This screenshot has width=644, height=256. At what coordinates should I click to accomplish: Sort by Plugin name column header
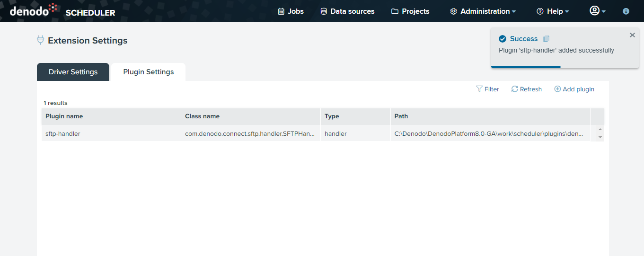pyautogui.click(x=111, y=116)
